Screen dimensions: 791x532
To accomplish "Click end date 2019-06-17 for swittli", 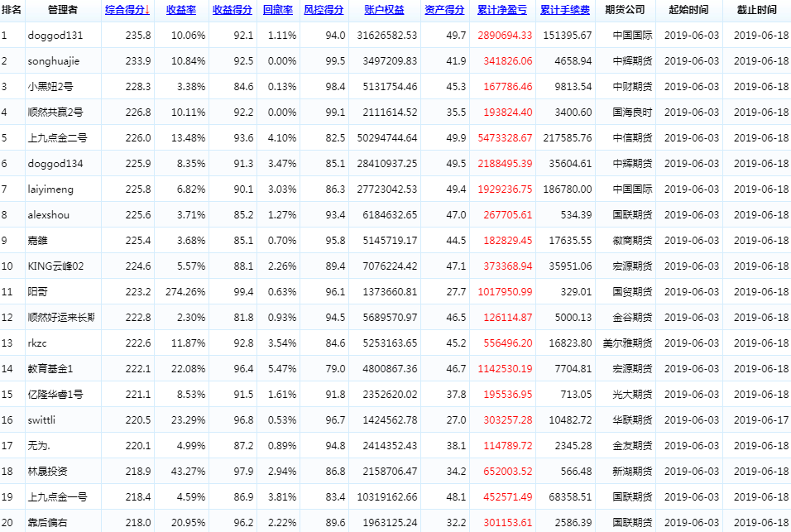I will click(761, 420).
